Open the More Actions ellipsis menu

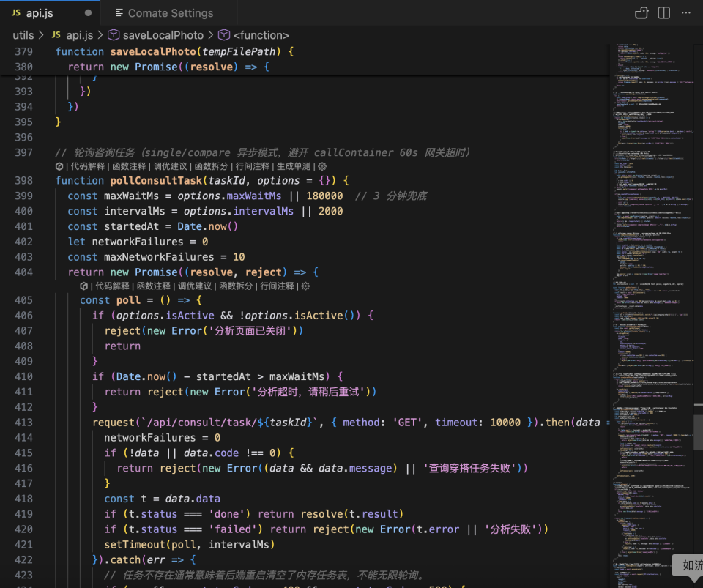[x=686, y=13]
